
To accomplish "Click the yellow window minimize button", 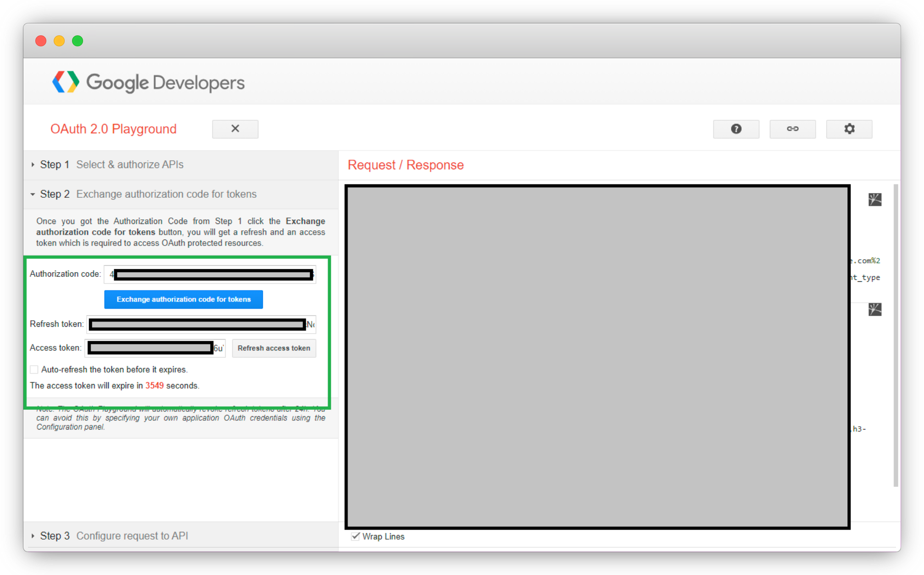I will click(x=59, y=41).
